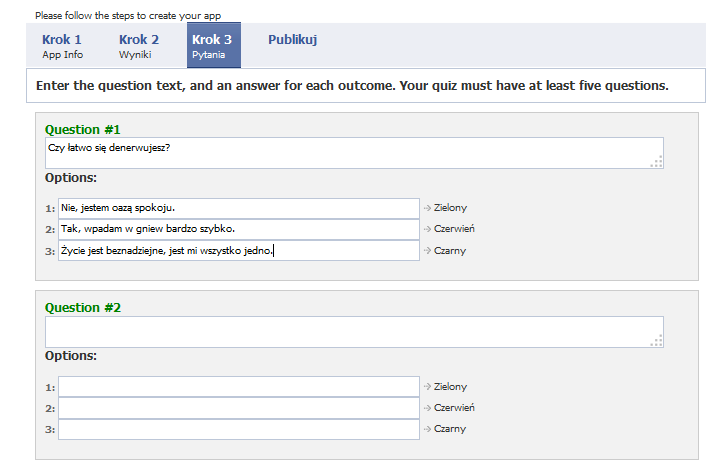722x468 pixels.
Task: Click the arrow icon next to Zielony in Question #1
Action: [427, 208]
